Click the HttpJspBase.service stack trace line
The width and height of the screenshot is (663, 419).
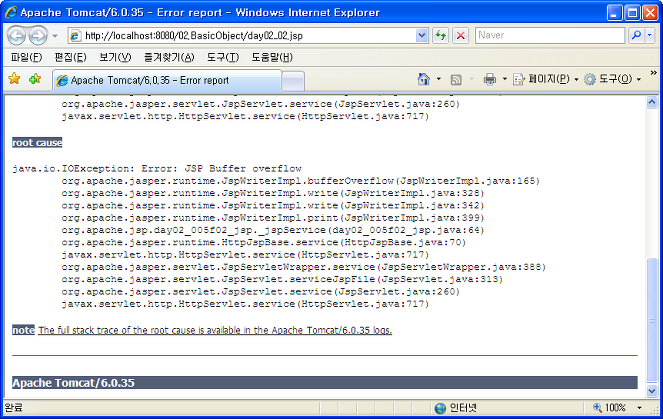[x=263, y=242]
